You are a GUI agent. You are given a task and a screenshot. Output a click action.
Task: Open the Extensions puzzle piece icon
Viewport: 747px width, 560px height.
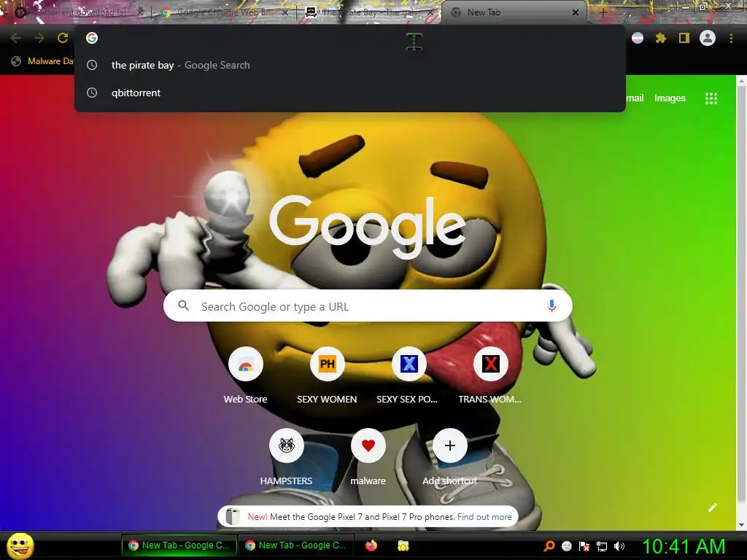[661, 38]
